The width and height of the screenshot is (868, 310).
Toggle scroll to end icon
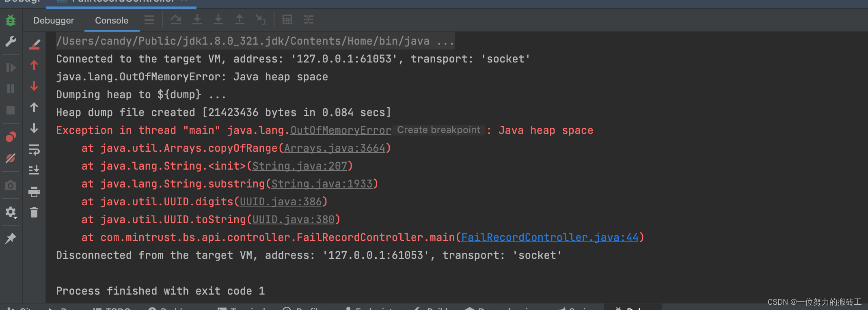[x=34, y=170]
